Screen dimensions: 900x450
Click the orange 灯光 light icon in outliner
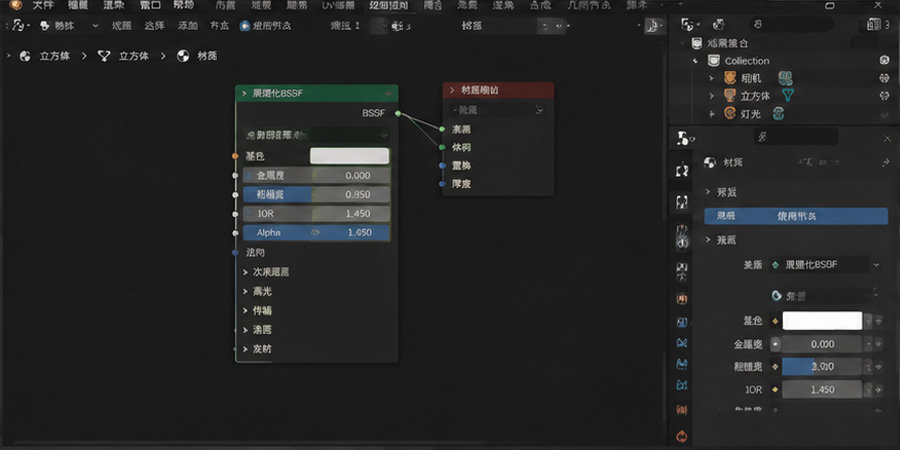coord(730,114)
